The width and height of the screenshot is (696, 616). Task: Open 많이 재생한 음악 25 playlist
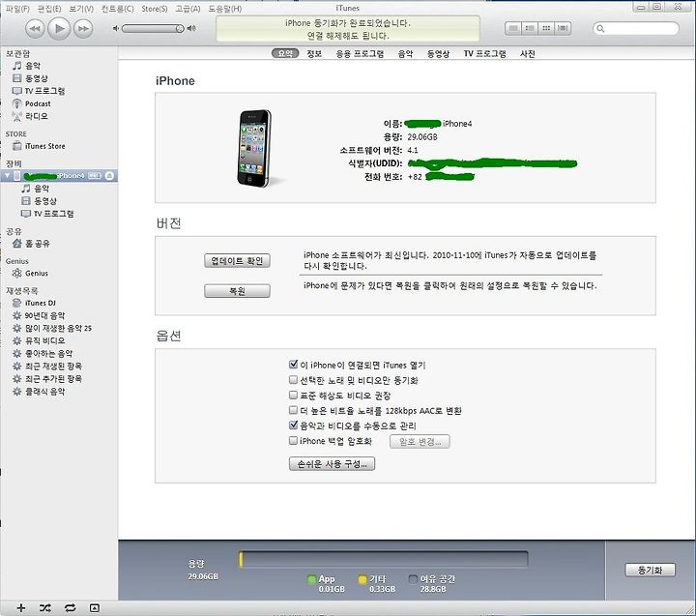point(52,328)
